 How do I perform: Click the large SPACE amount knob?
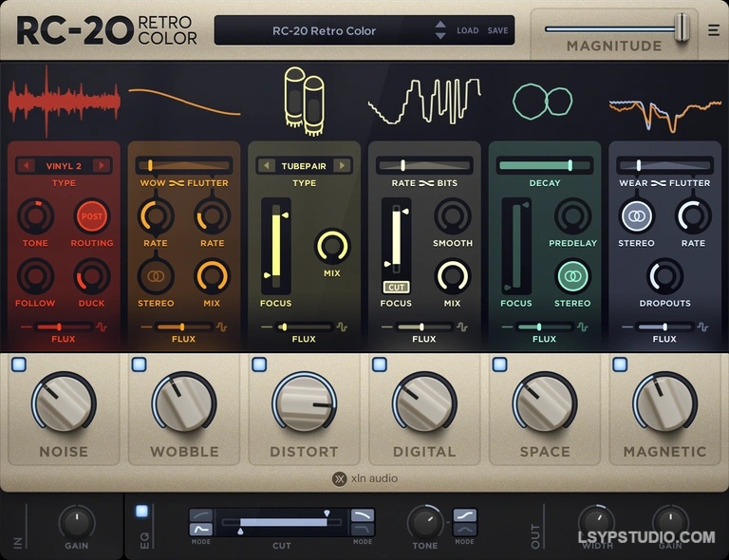coord(545,402)
